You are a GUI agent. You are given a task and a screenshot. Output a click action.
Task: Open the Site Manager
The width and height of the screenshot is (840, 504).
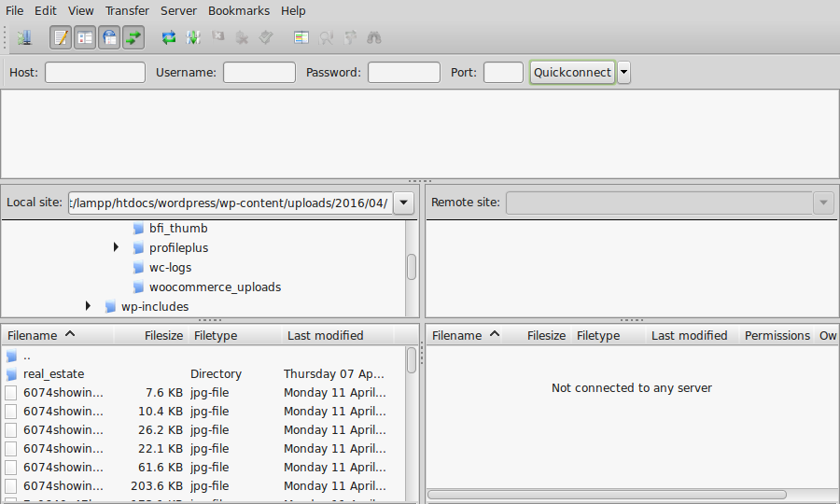coord(24,38)
